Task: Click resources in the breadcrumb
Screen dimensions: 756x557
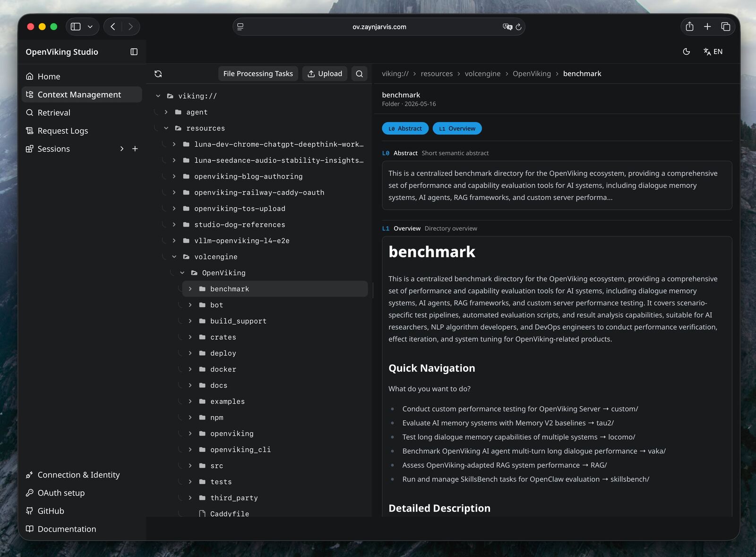Action: click(x=437, y=74)
